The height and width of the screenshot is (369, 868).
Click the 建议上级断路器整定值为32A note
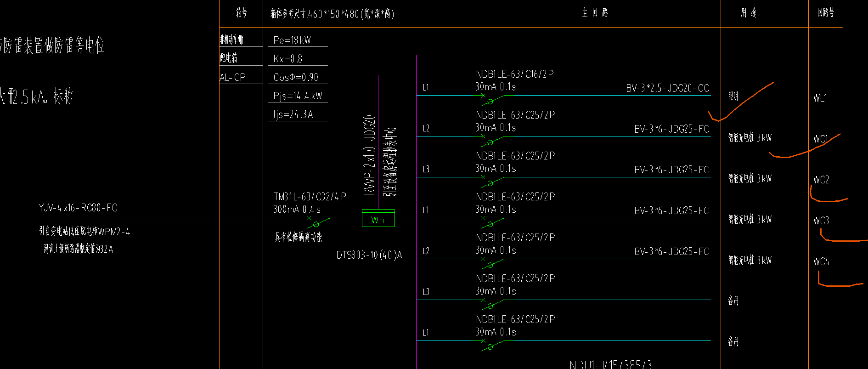79,249
